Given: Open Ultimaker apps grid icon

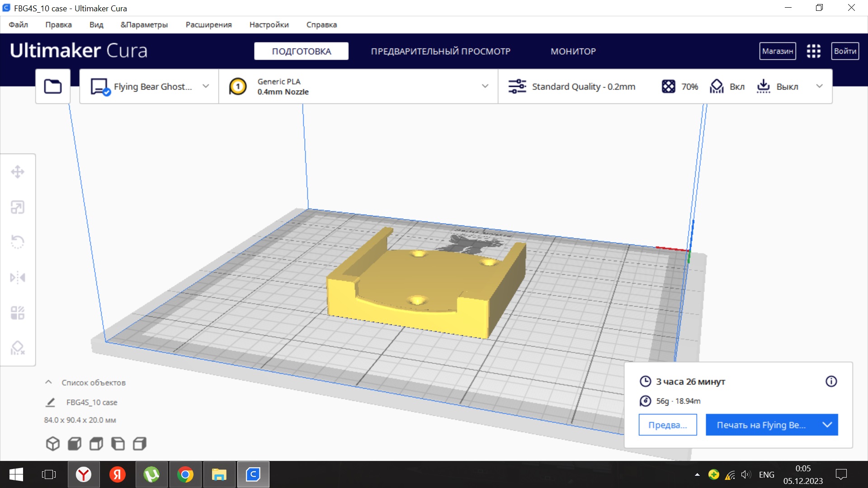Looking at the screenshot, I should [813, 51].
